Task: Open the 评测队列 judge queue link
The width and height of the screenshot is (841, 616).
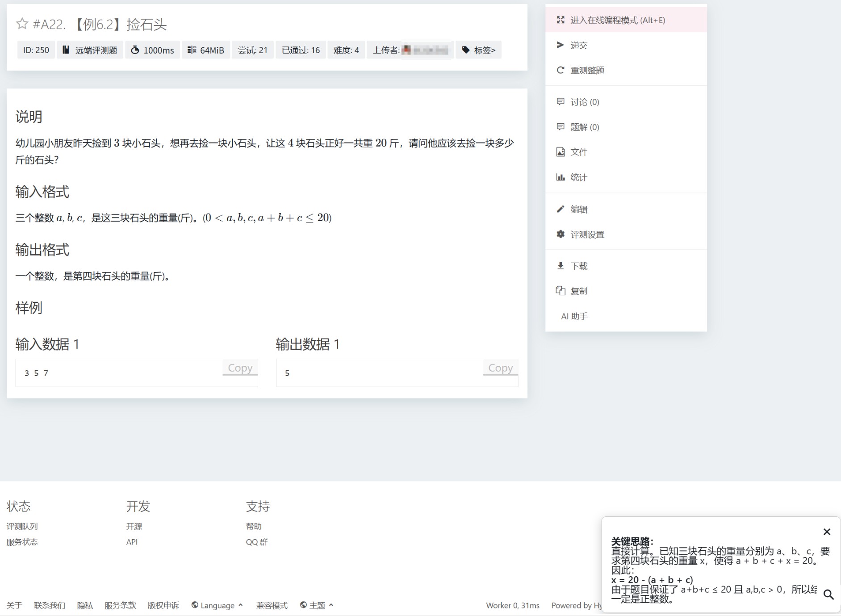Action: [22, 526]
